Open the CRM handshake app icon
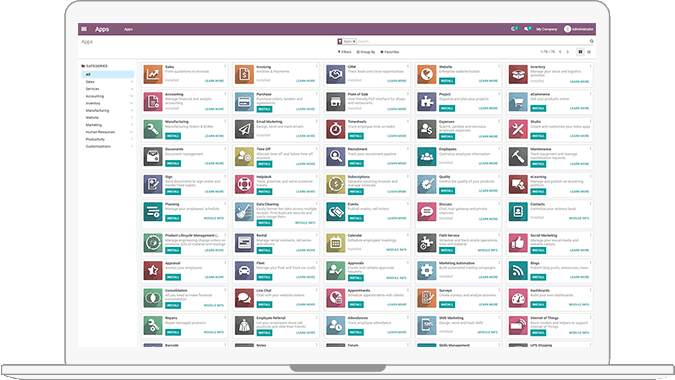Screen dimensions: 675x380 coord(335,74)
